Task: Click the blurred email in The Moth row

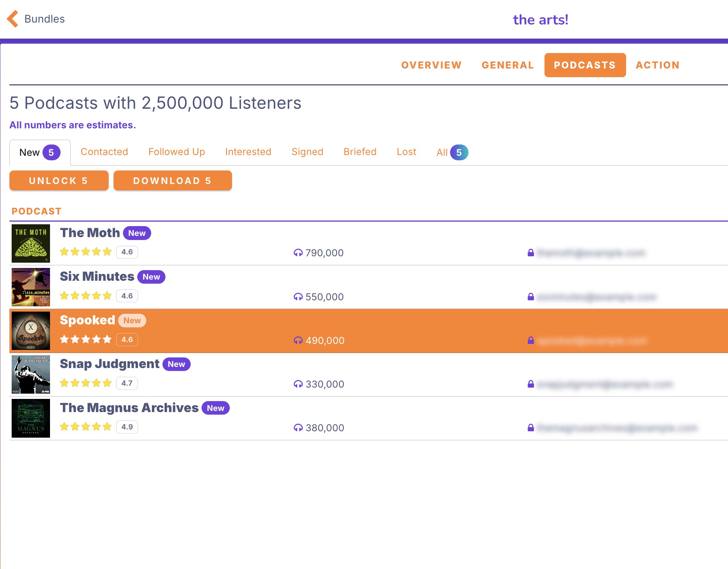Action: tap(591, 253)
